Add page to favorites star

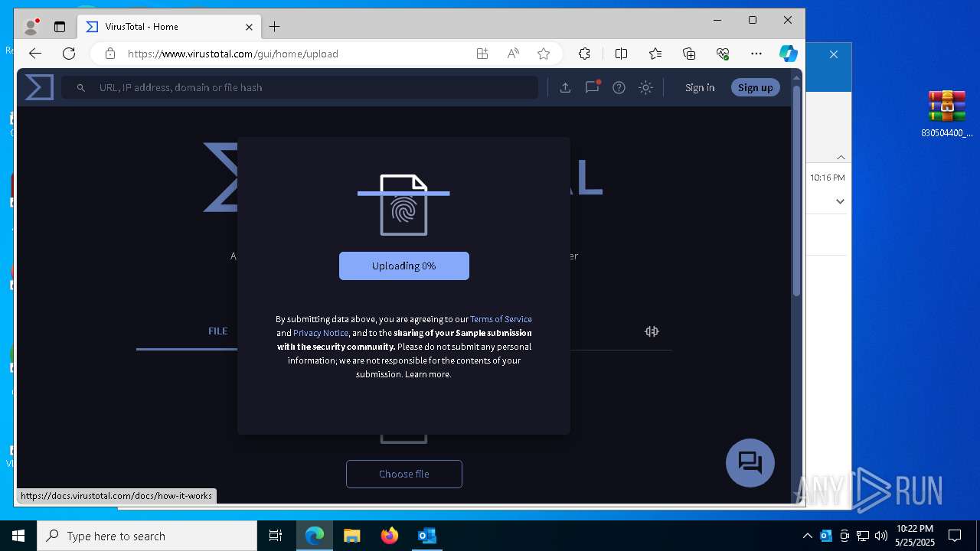pyautogui.click(x=544, y=54)
